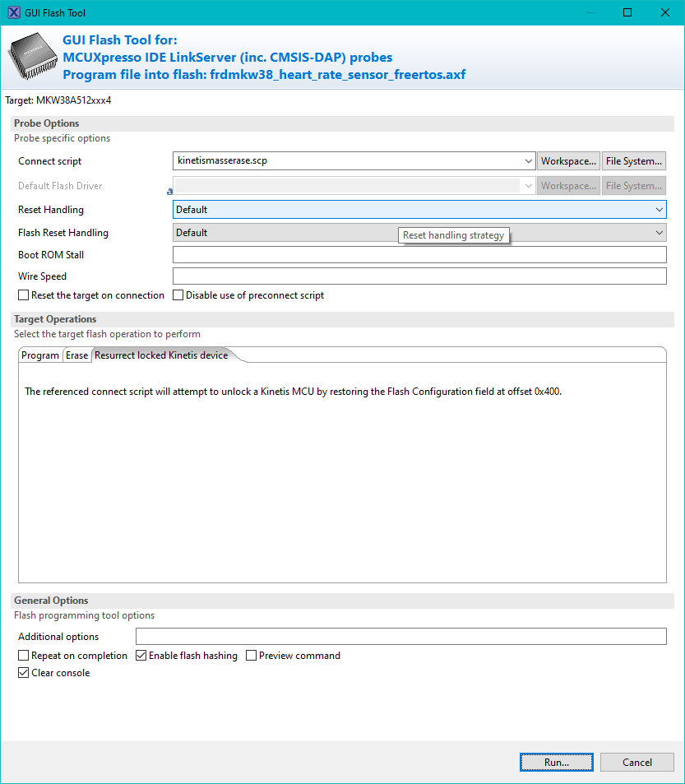685x784 pixels.
Task: Select Resurrect locked Kinetis device tab
Action: [161, 355]
